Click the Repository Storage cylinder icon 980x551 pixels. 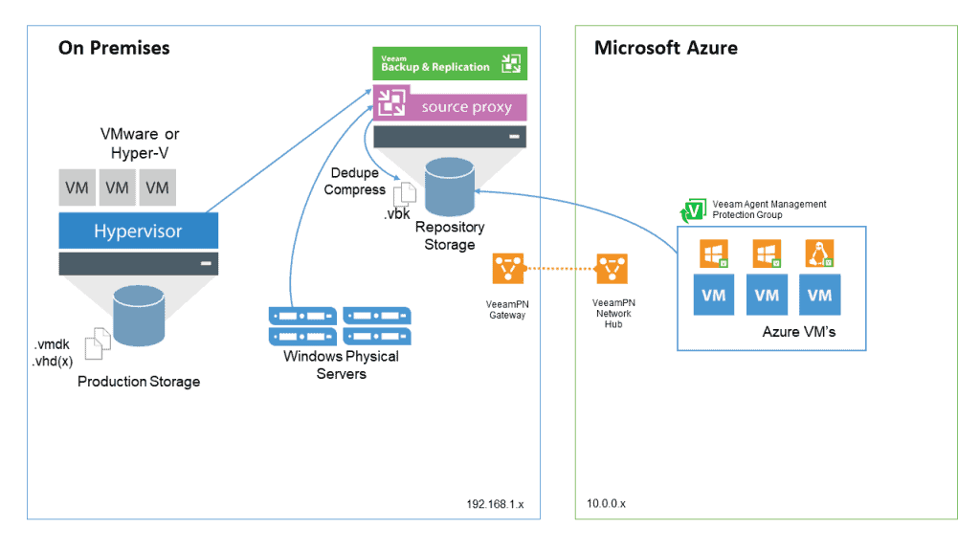click(x=450, y=187)
